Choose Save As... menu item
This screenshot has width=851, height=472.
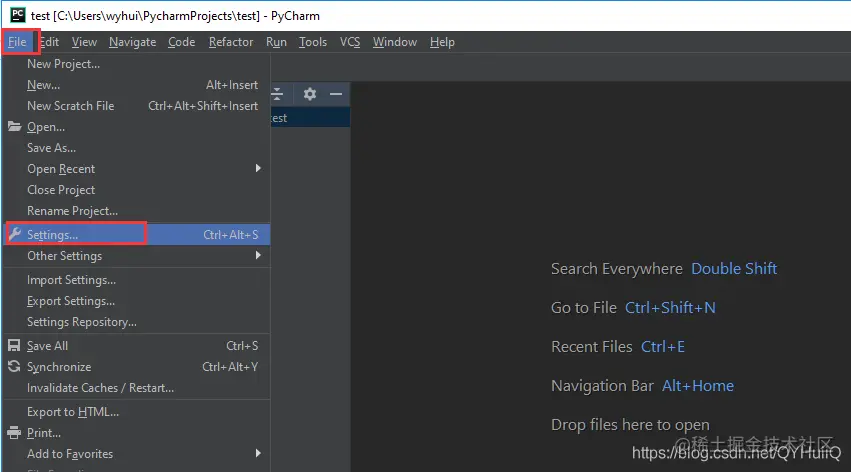coord(137,148)
